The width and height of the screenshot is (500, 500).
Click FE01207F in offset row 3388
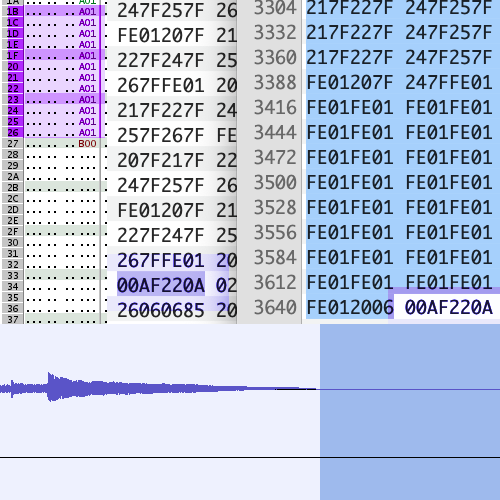click(x=350, y=82)
